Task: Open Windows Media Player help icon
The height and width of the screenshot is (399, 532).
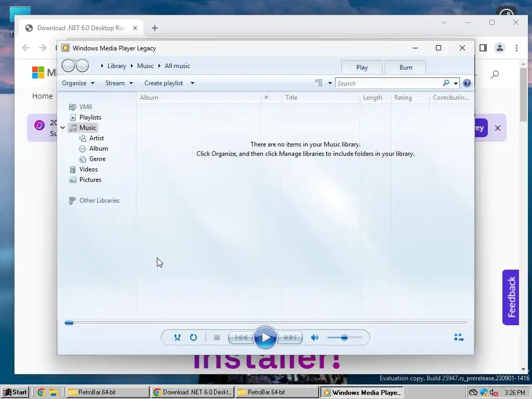Action: point(467,83)
